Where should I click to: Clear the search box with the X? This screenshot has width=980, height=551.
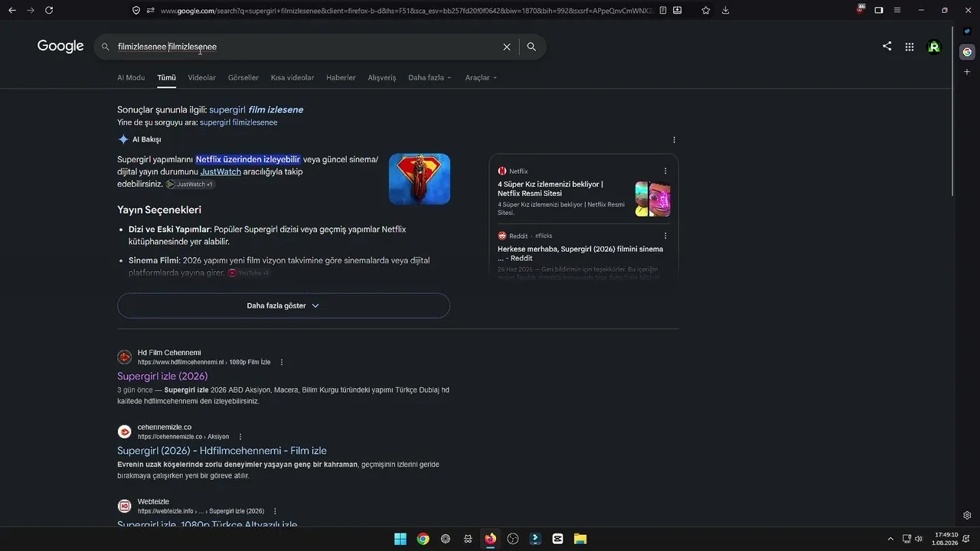coord(507,47)
